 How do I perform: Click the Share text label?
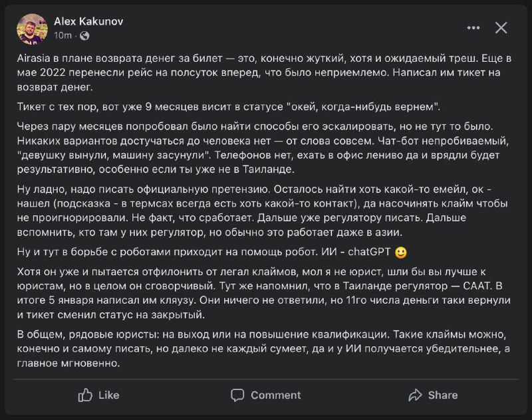click(x=443, y=395)
